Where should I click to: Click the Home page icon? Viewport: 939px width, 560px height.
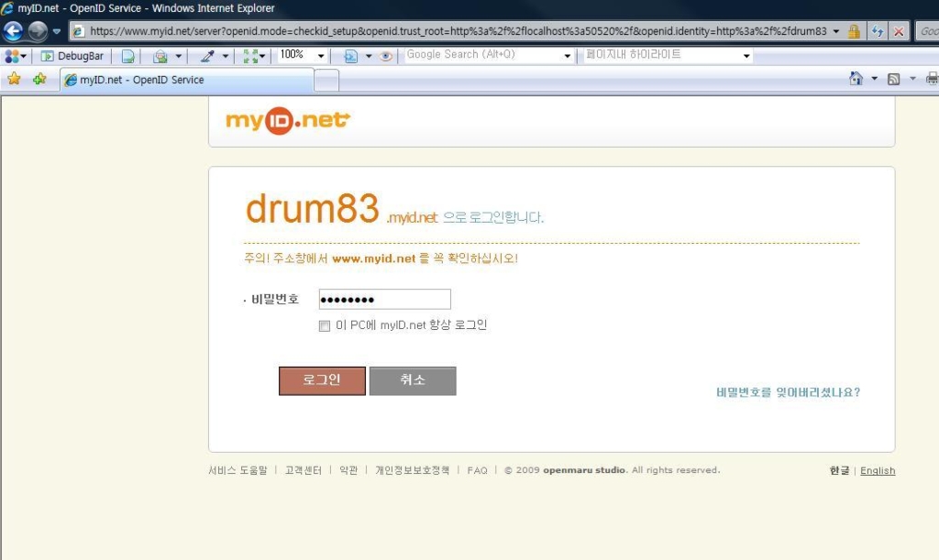tap(856, 79)
